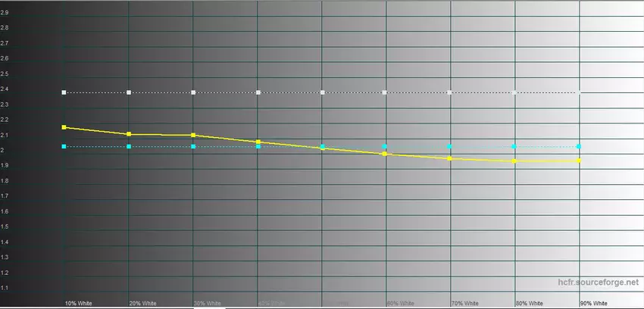Click the white dotted-line point at 40% White

(258, 92)
